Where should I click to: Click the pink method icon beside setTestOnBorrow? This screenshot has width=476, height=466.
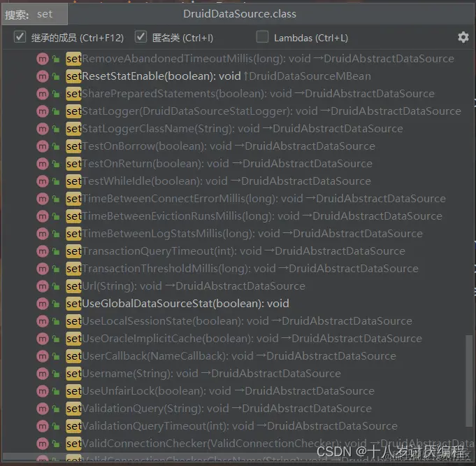click(43, 146)
